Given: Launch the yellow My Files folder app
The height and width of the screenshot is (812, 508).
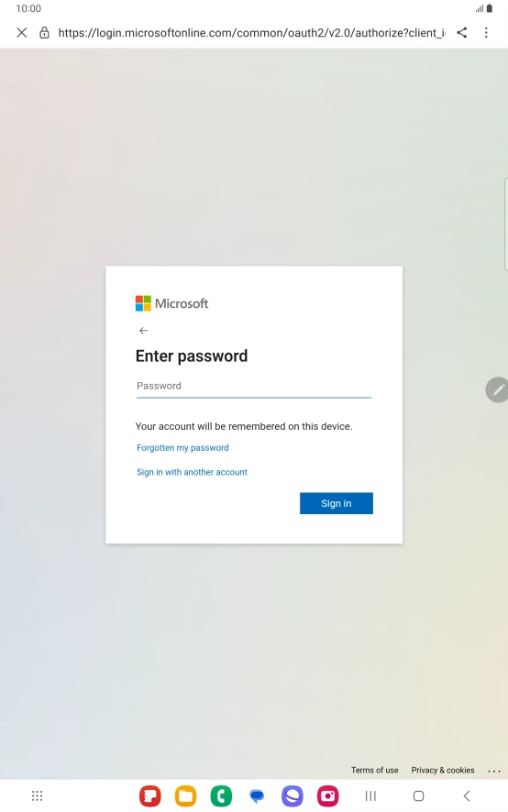Looking at the screenshot, I should 185,796.
